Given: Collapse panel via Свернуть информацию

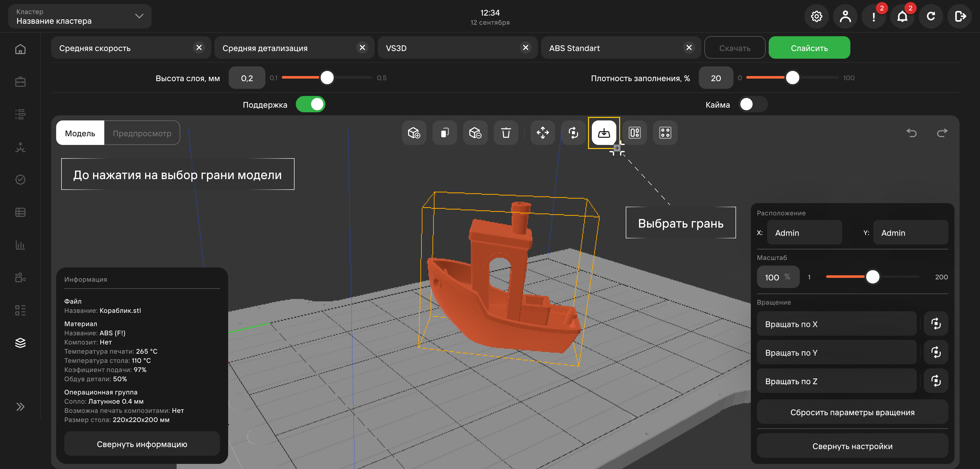Looking at the screenshot, I should 142,444.
